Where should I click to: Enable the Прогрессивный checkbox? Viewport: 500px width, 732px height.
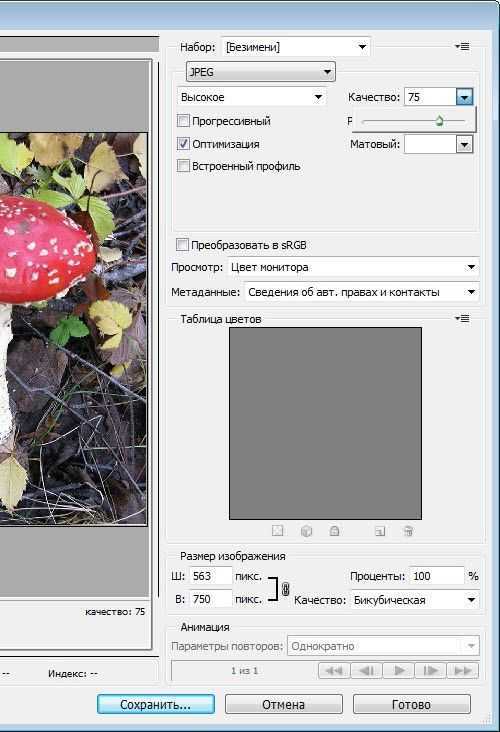[183, 121]
